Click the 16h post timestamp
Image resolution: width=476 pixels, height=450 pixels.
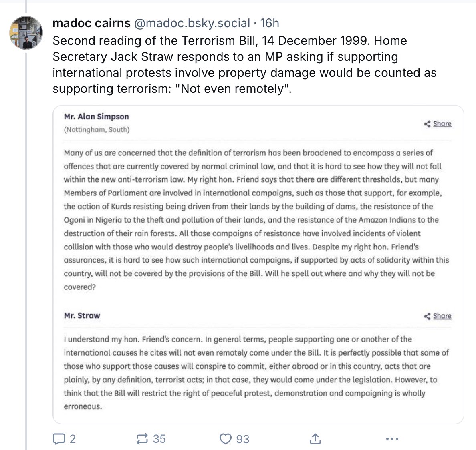[x=270, y=23]
